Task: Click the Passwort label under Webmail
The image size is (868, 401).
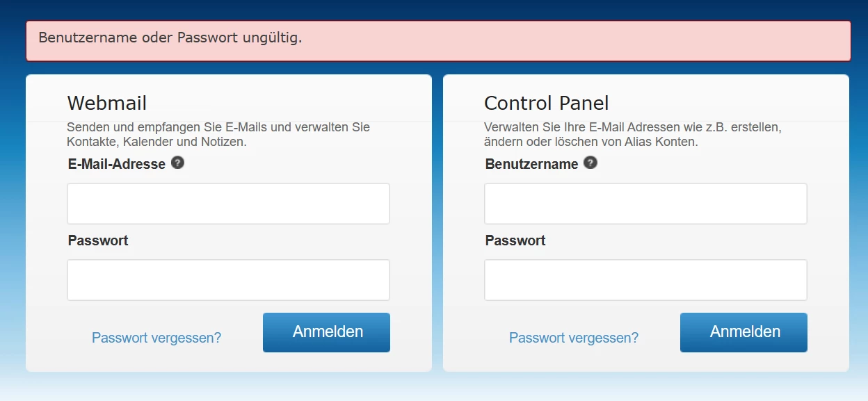Action: (98, 240)
